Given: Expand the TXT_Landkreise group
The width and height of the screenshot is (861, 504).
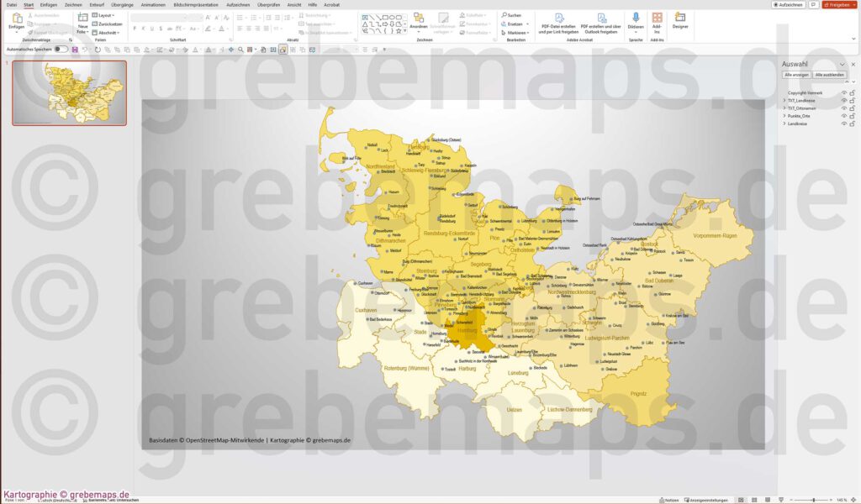Looking at the screenshot, I should click(784, 100).
